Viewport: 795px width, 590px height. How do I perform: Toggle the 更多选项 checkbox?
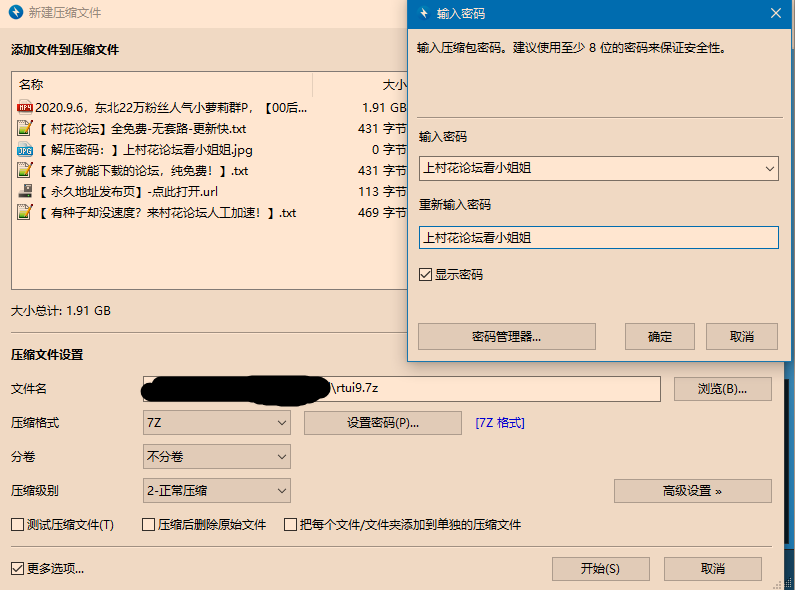pyautogui.click(x=17, y=569)
